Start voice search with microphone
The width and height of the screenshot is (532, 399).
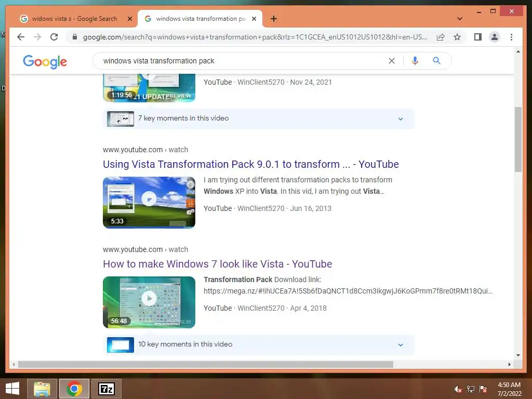[415, 61]
